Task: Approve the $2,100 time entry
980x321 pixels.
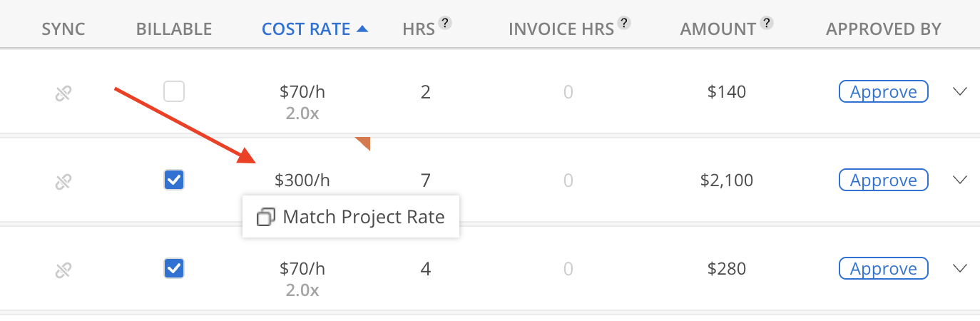Action: [883, 180]
